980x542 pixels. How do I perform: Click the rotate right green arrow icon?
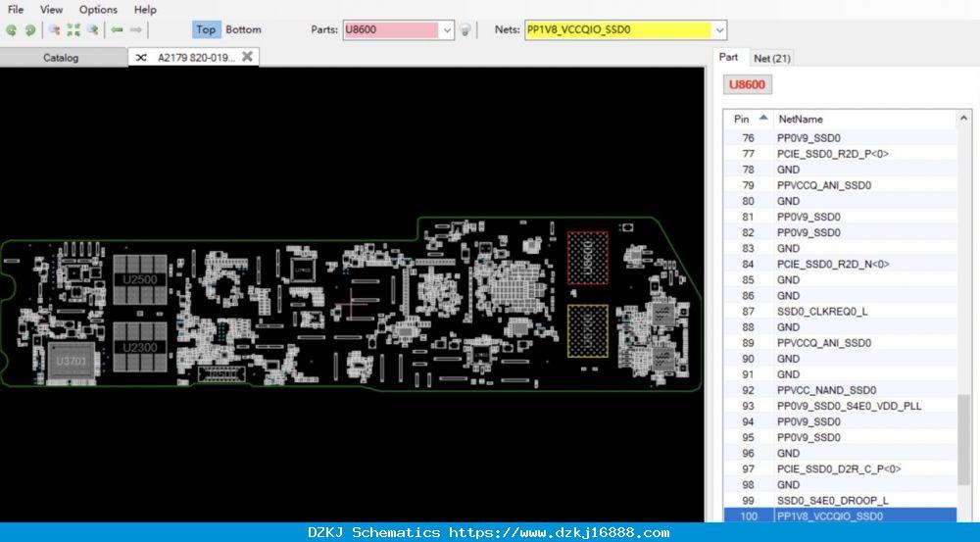coord(30,29)
